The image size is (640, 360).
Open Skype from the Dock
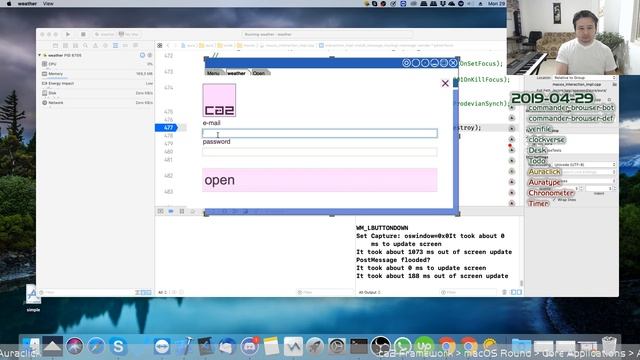tap(118, 346)
